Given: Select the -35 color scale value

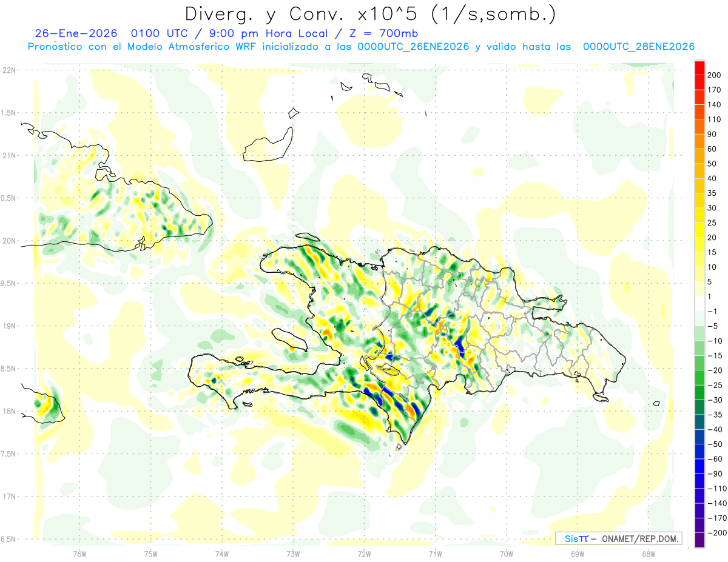Looking at the screenshot, I should coord(716,415).
